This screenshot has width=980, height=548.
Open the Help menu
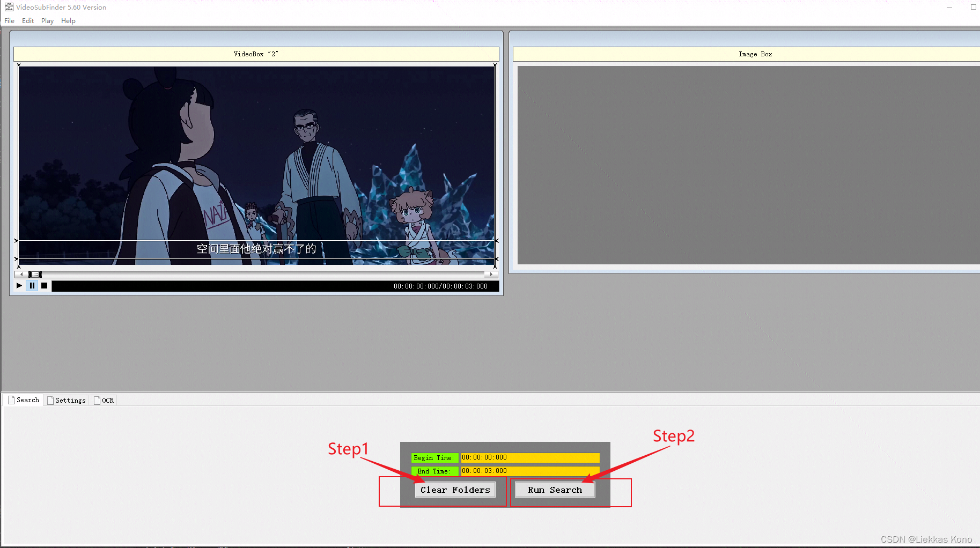(68, 21)
